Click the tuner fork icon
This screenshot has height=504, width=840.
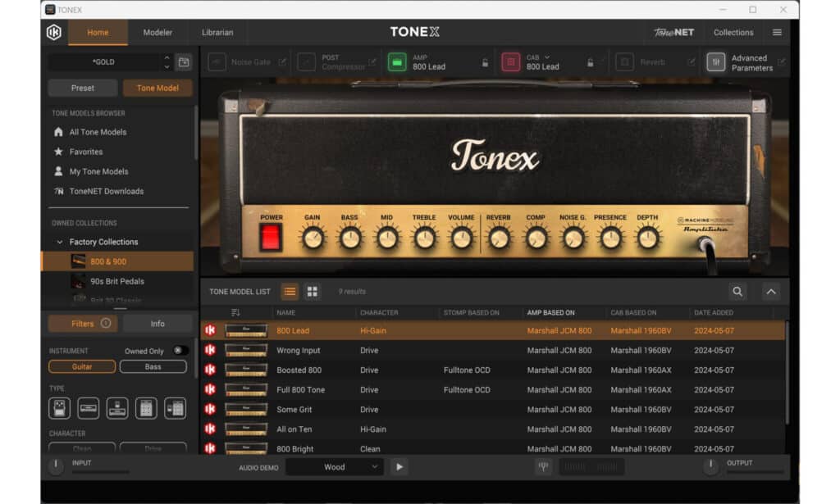(543, 467)
